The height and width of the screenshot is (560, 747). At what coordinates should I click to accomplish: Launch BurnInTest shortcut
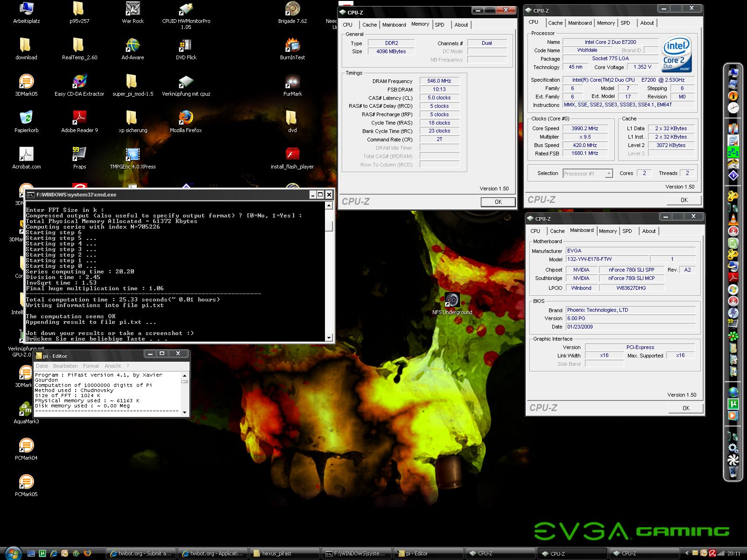[x=292, y=49]
